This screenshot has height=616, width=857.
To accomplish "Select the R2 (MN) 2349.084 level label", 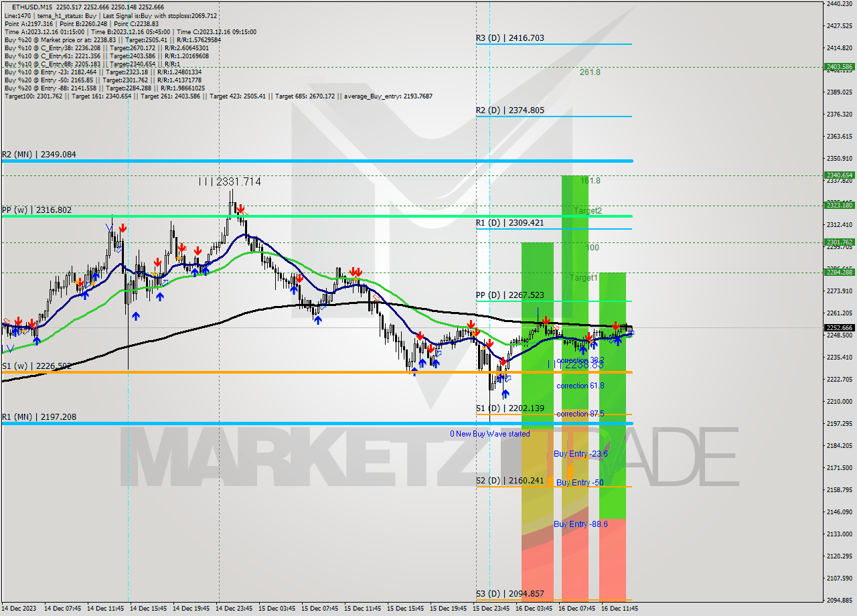I will coord(39,154).
